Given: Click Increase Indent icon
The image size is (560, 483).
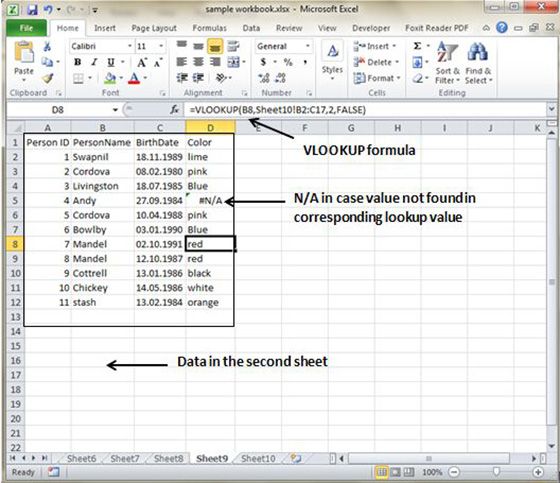Looking at the screenshot, I should 198,78.
